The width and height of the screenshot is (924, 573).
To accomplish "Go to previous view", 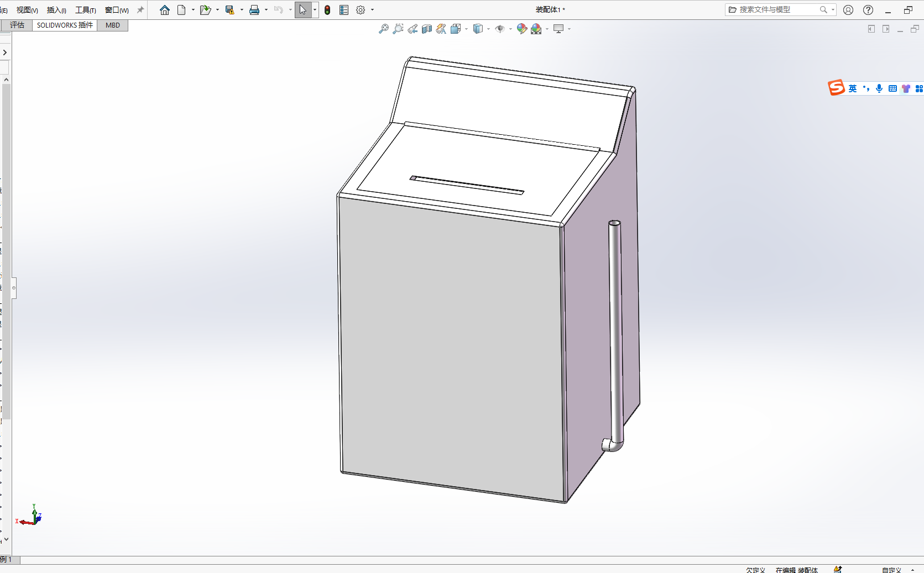I will point(413,29).
